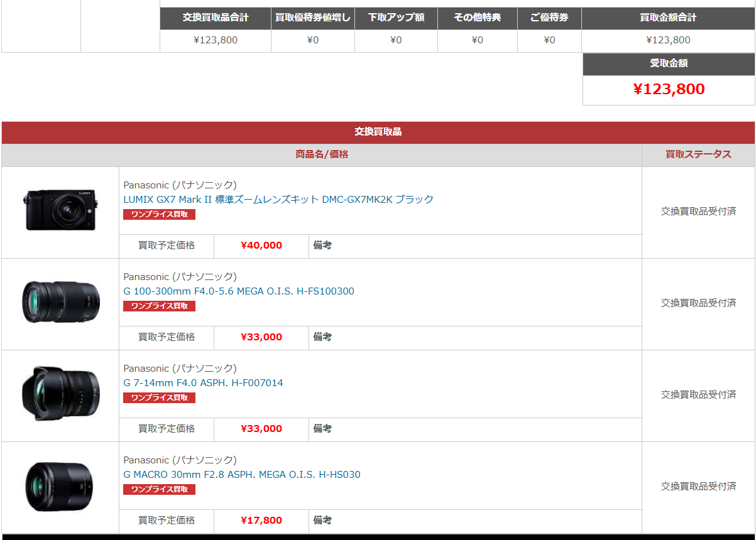Open the G 7-14mm wide lens image

click(x=60, y=393)
